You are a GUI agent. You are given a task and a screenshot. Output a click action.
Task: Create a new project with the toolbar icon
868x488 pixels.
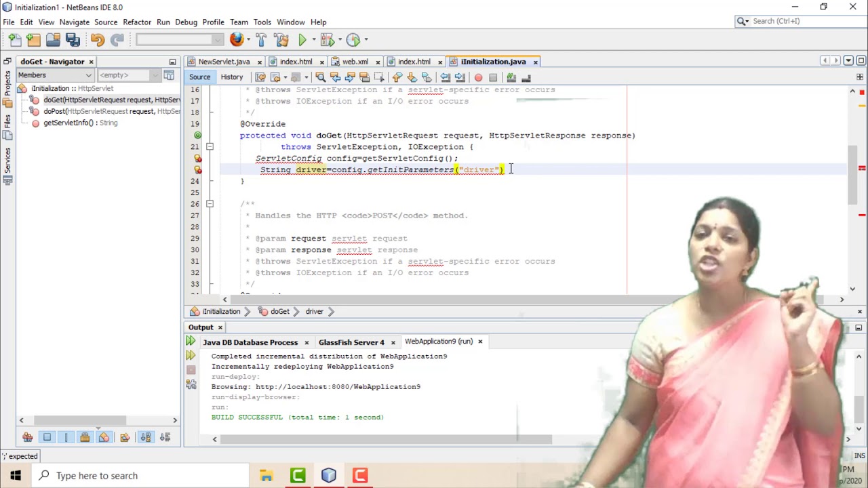pyautogui.click(x=34, y=40)
